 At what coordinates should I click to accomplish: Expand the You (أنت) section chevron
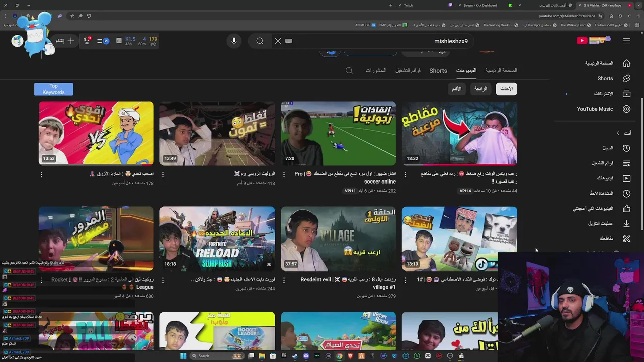[x=618, y=133]
